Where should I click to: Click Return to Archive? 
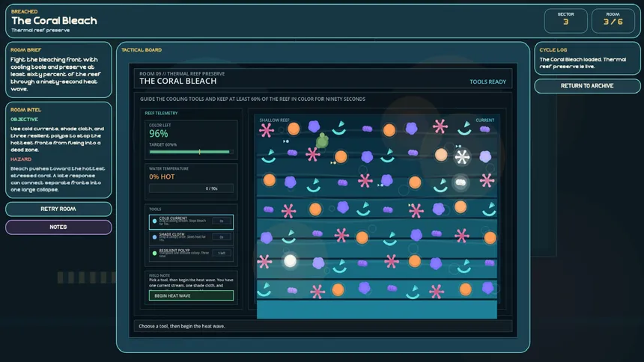(587, 86)
